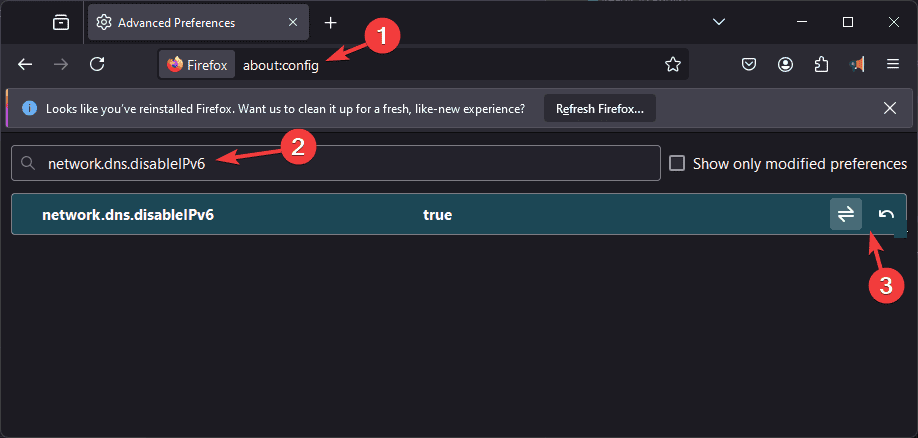This screenshot has height=438, width=918.
Task: Click the preference search field
Action: (x=336, y=163)
